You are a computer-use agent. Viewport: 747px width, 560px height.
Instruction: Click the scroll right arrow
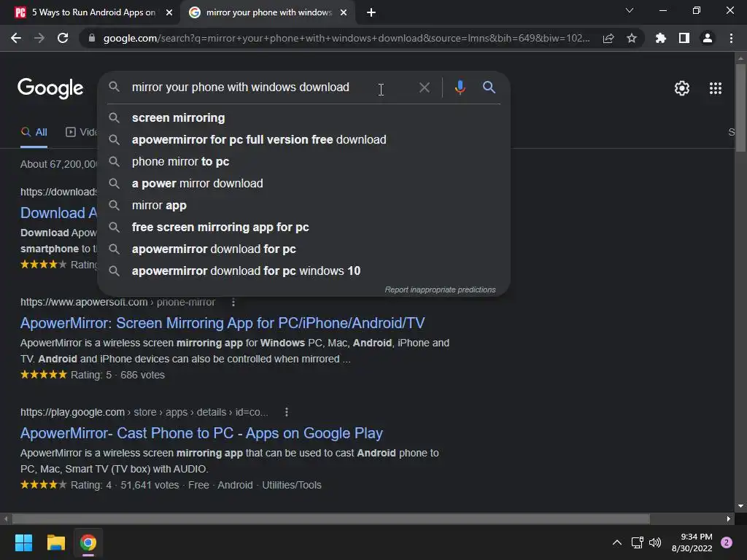[729, 518]
